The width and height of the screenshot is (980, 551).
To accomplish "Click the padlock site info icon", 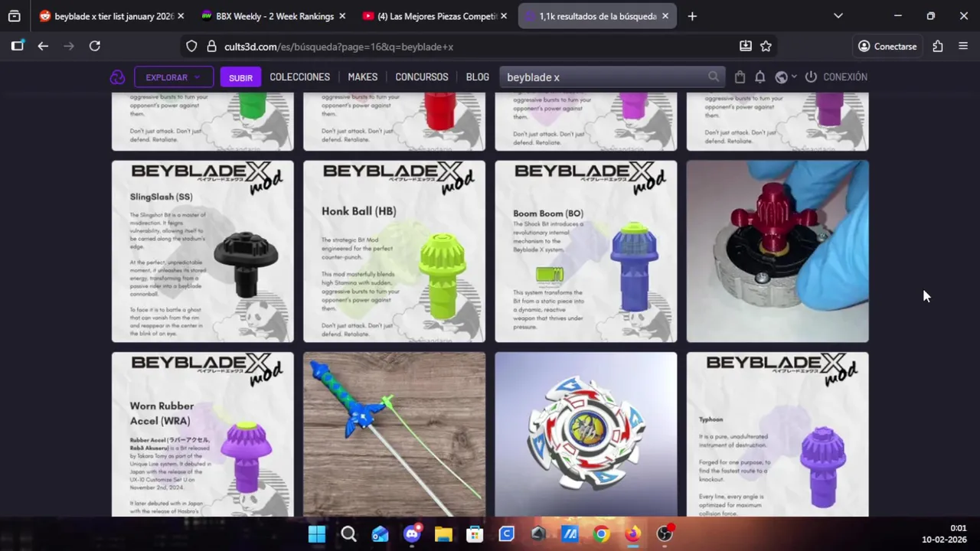I will [211, 46].
